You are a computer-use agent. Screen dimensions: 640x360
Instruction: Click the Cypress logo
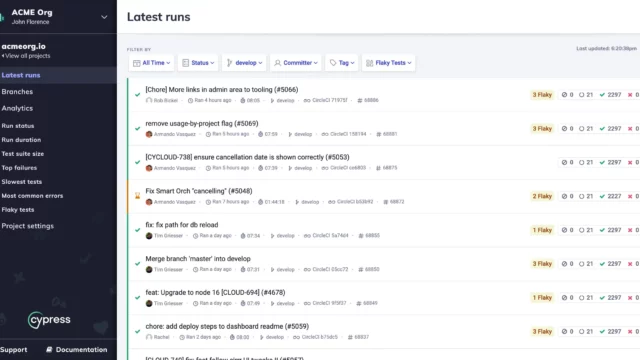click(x=49, y=320)
